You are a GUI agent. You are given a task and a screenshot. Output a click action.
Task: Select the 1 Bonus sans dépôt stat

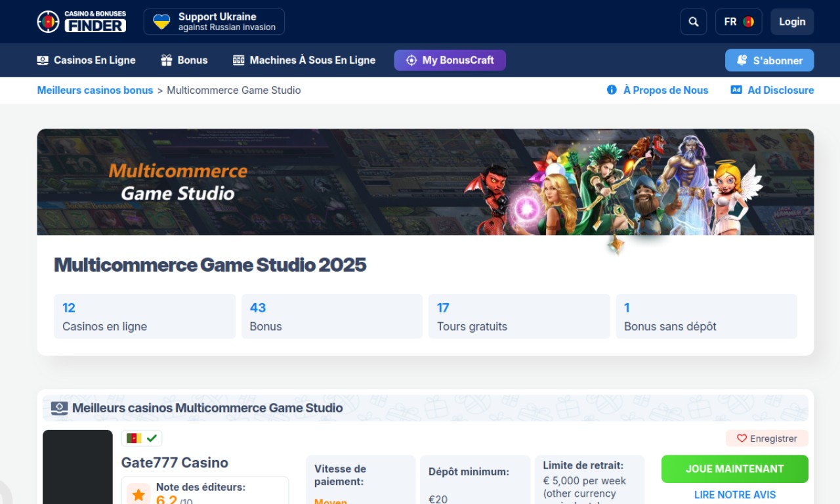(x=707, y=316)
